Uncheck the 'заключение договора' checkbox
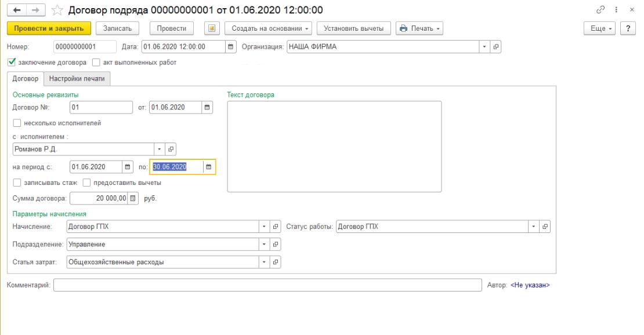This screenshot has width=644, height=335. tap(12, 62)
